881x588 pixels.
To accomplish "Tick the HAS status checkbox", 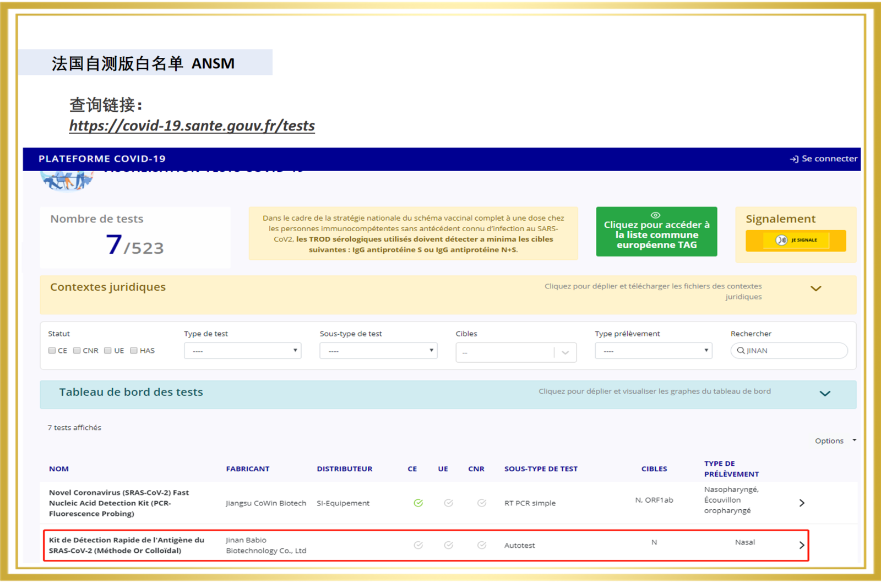I will (133, 350).
